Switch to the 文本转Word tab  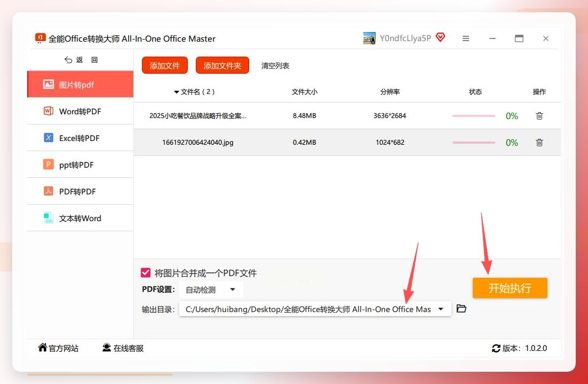(80, 218)
